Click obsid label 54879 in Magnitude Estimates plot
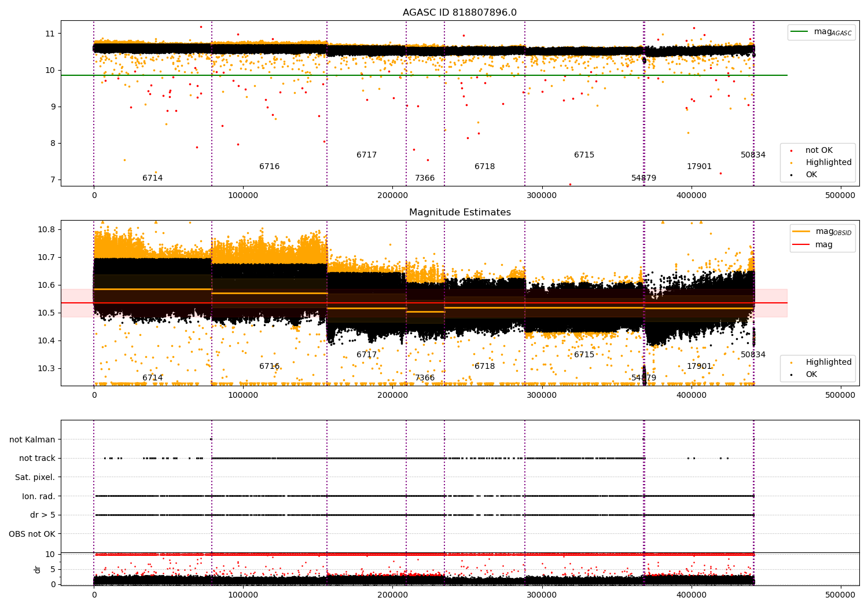The image size is (868, 608). click(644, 378)
